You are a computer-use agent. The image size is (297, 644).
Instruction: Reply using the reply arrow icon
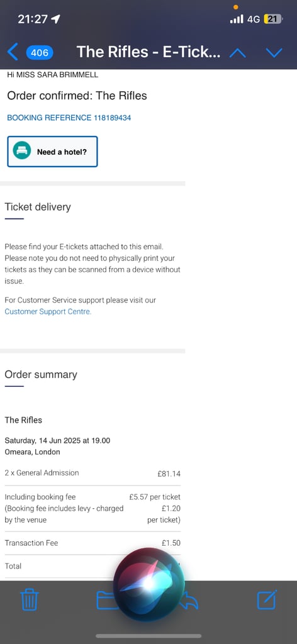tap(190, 599)
